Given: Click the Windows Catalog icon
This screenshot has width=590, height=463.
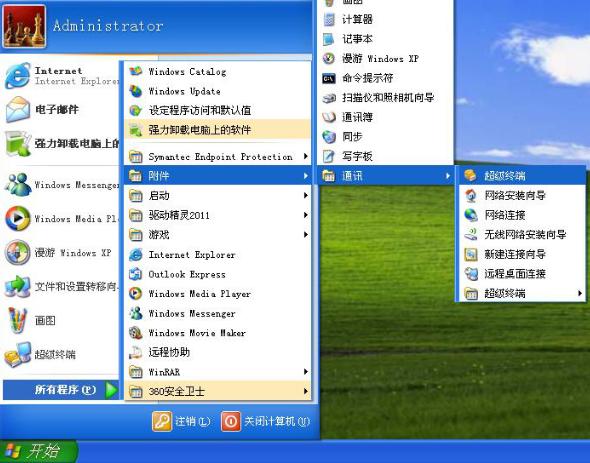Looking at the screenshot, I should tap(135, 71).
